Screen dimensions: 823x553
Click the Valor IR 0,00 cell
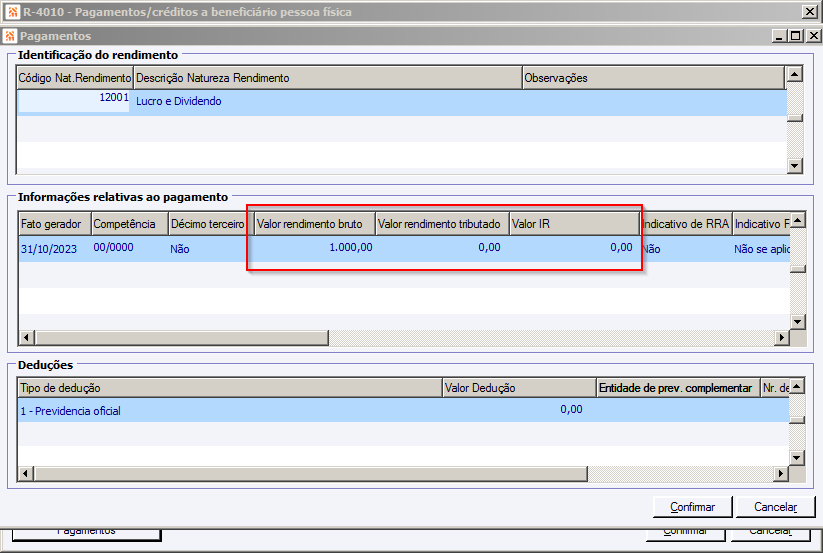pyautogui.click(x=574, y=248)
